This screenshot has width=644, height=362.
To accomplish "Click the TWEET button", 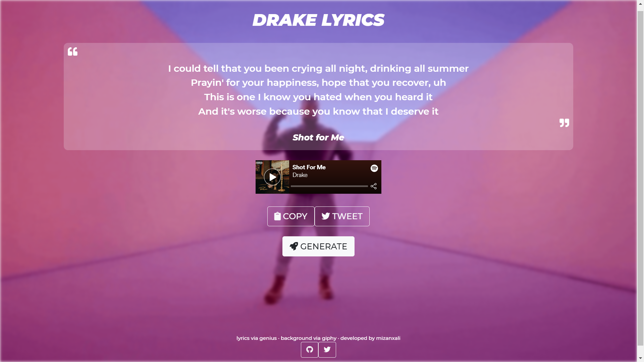I will click(342, 216).
